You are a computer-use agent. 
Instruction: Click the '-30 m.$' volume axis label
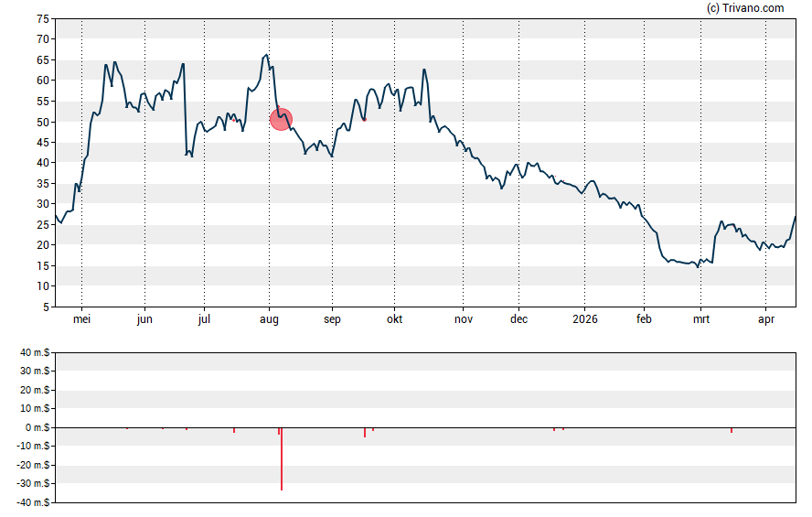[31, 484]
